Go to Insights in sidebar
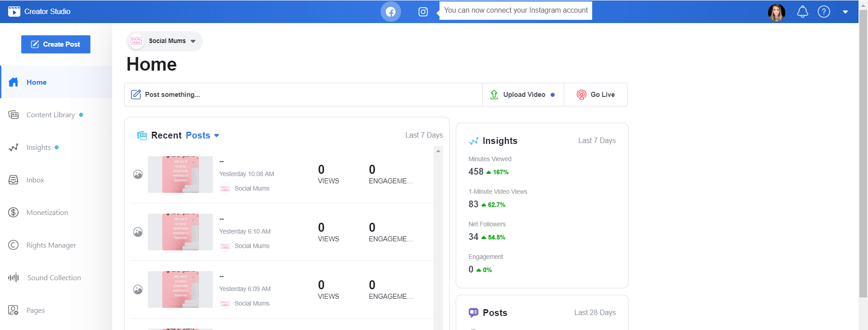 (x=38, y=148)
